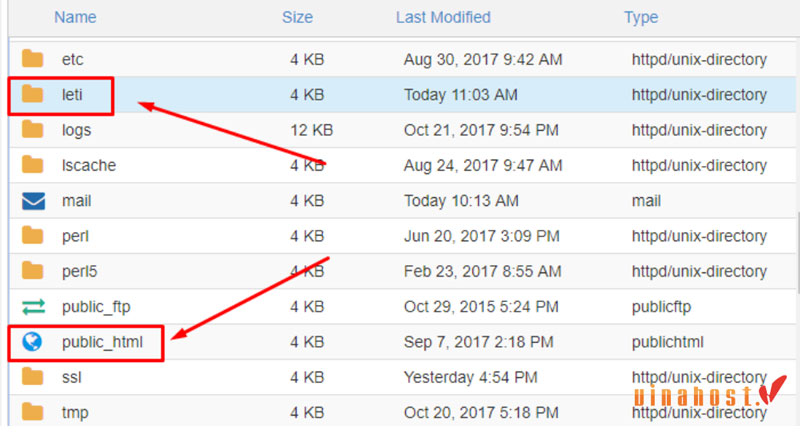Click the vertical scrollbar at the right edge
This screenshot has width=800, height=432.
[x=797, y=252]
